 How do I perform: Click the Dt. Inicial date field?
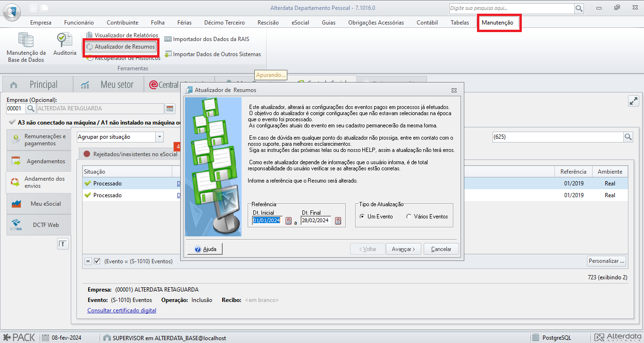(x=268, y=220)
